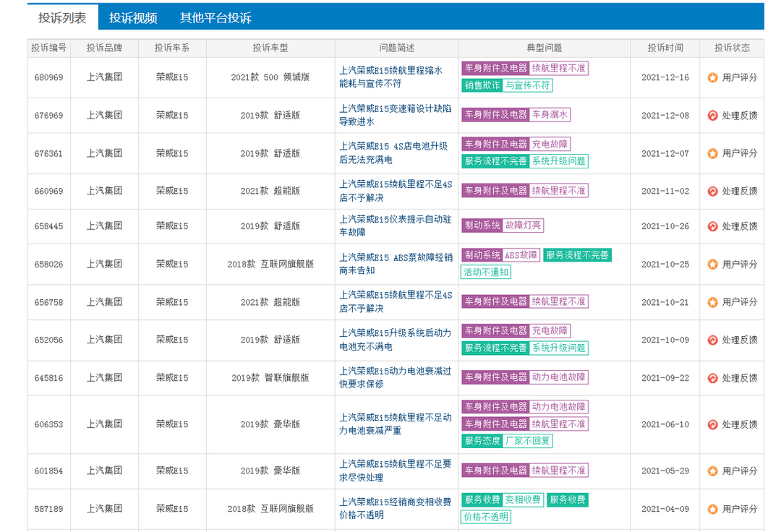Click 续航里程不准 tag in row 601854
The image size is (781, 532).
coord(559,471)
